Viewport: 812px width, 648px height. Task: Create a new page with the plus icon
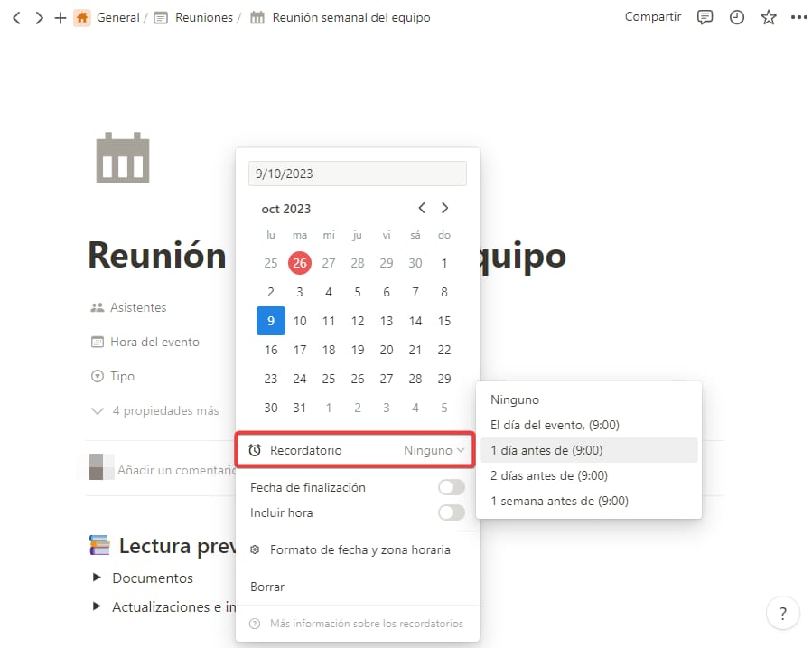coord(60,17)
